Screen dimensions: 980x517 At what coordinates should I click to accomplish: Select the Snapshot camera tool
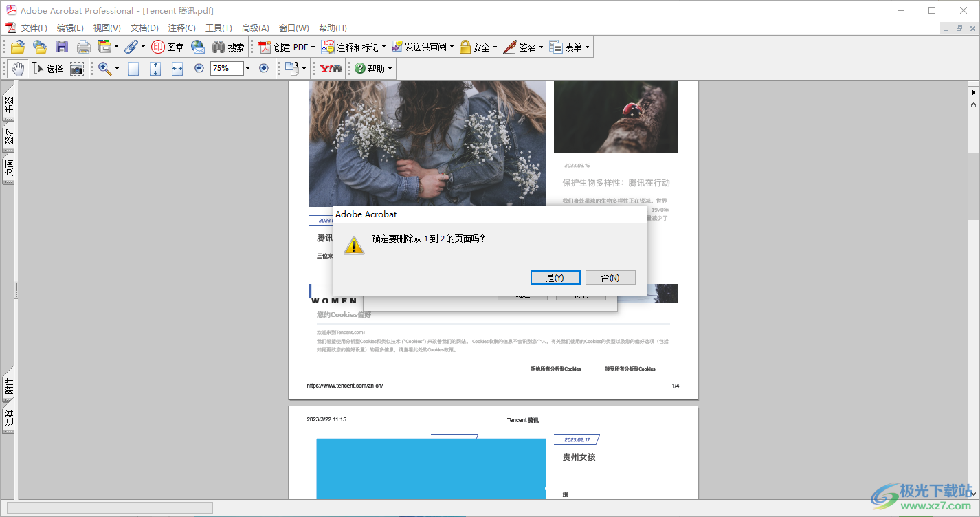(76, 68)
